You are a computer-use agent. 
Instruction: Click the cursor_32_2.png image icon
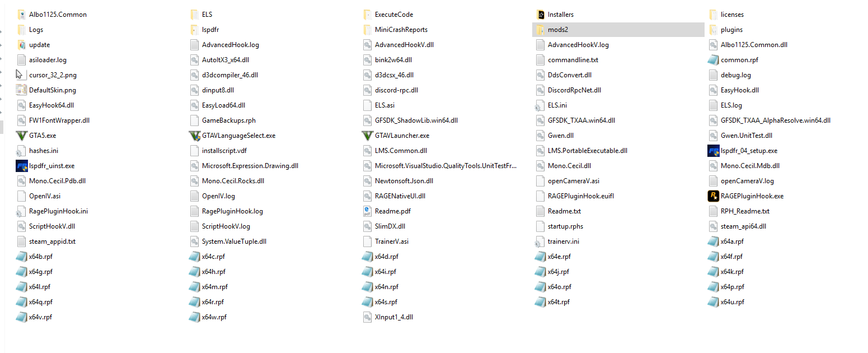coord(21,75)
